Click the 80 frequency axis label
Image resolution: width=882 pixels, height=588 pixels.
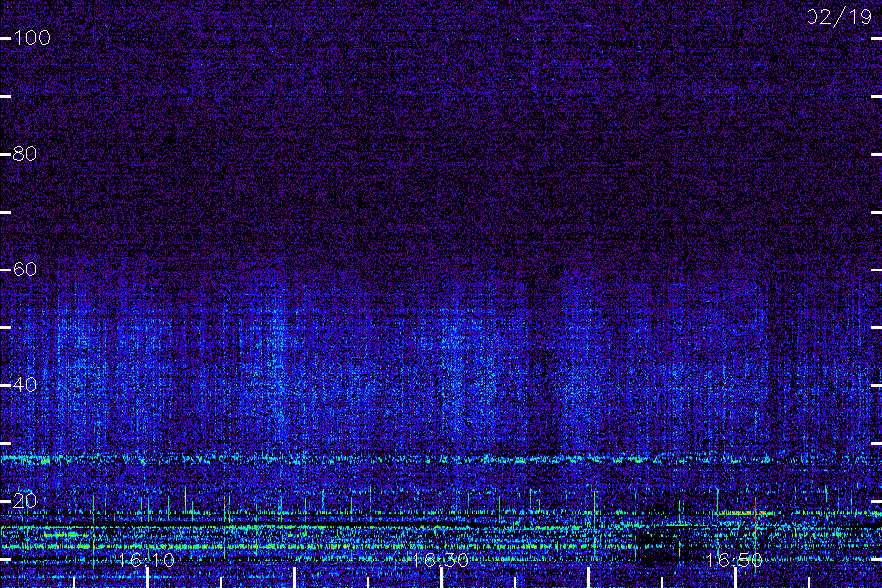(x=24, y=154)
